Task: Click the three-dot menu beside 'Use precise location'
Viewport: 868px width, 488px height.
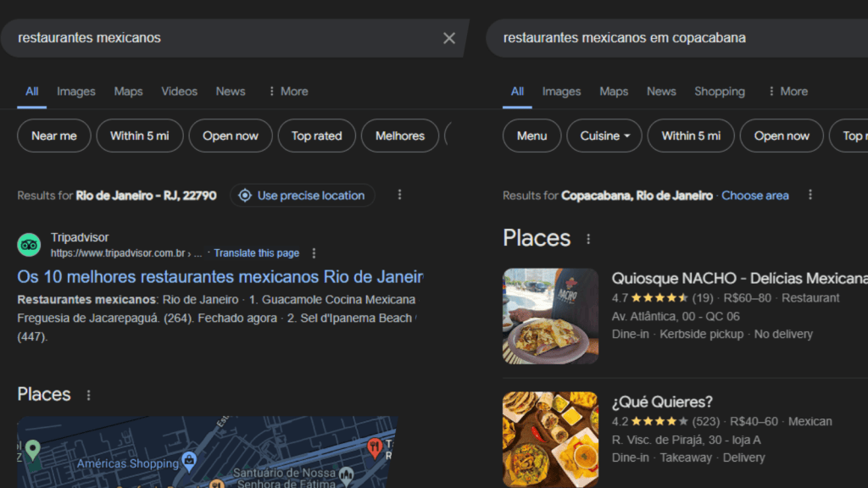Action: coord(399,194)
